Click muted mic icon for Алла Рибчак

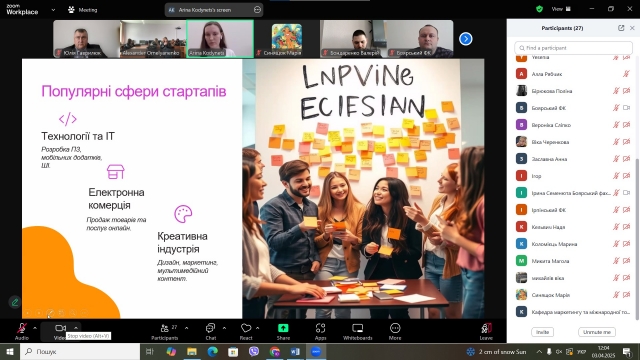pyautogui.click(x=626, y=74)
